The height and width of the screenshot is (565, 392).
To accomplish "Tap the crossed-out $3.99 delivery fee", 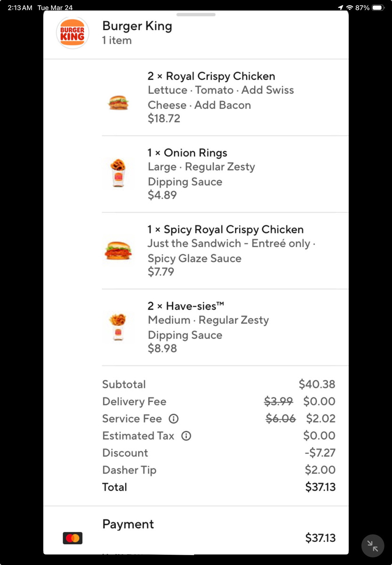I will 279,402.
